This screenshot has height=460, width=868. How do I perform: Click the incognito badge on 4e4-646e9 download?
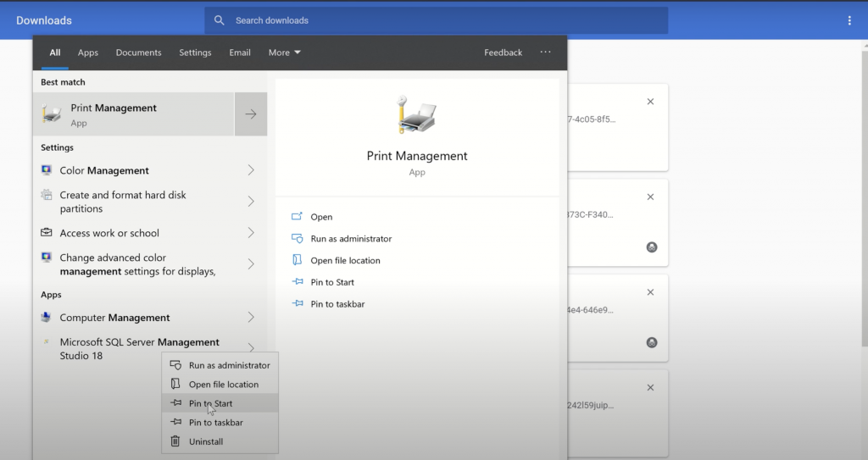[x=652, y=342]
